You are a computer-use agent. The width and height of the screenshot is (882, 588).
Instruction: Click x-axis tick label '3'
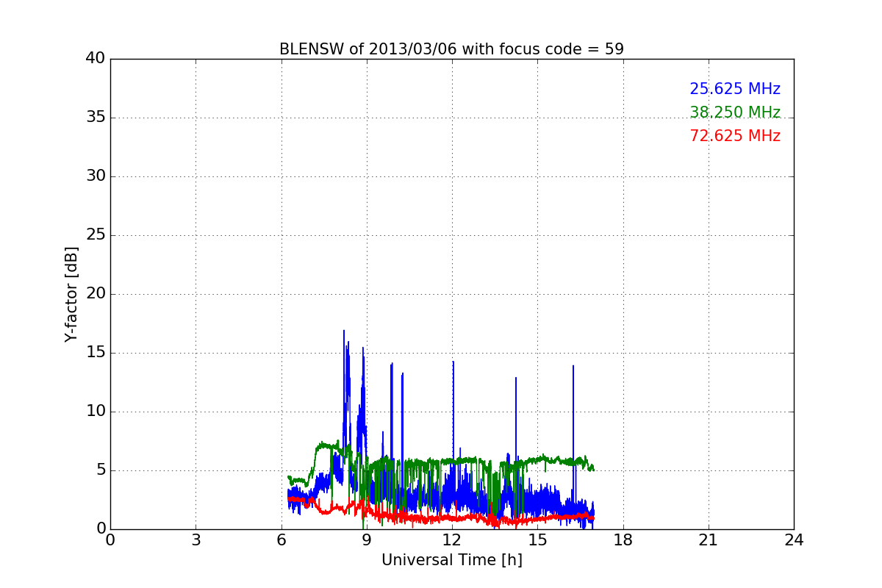coord(196,540)
